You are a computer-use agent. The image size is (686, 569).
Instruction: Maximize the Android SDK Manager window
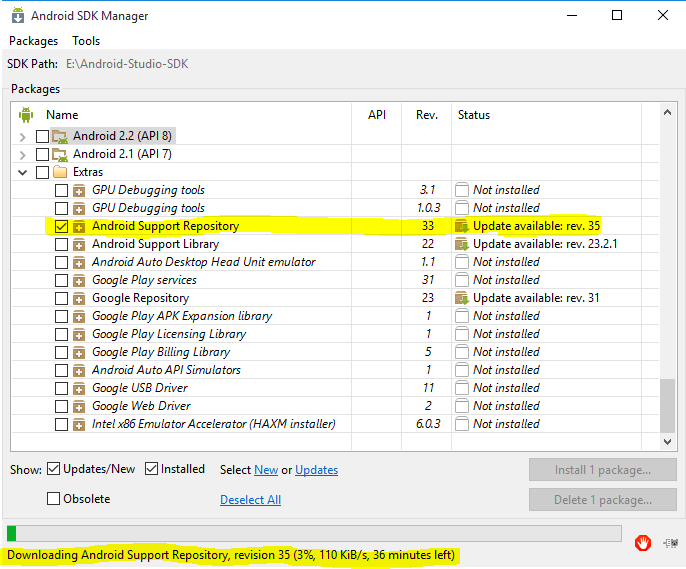coord(617,15)
